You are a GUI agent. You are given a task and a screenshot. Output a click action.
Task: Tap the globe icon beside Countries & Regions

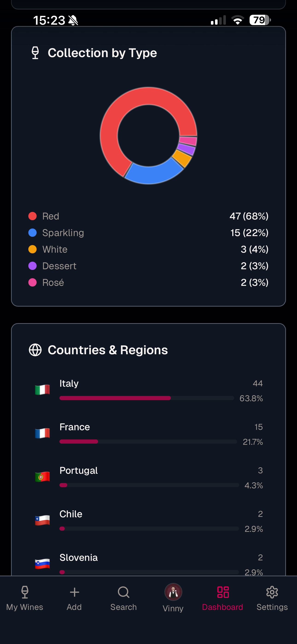[35, 350]
